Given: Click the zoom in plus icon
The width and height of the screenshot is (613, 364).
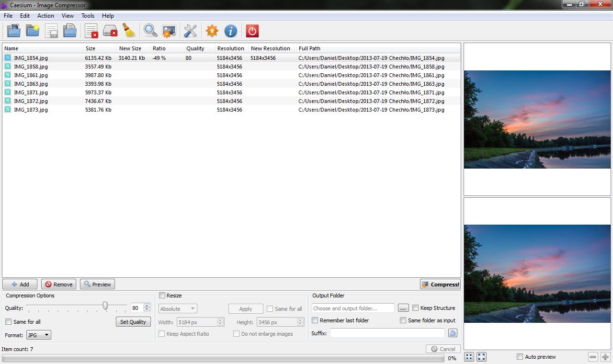Looking at the screenshot, I should pyautogui.click(x=605, y=357).
